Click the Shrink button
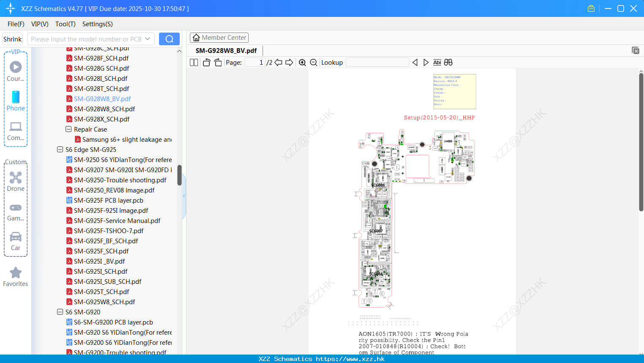Image resolution: width=644 pixels, height=363 pixels. [12, 38]
